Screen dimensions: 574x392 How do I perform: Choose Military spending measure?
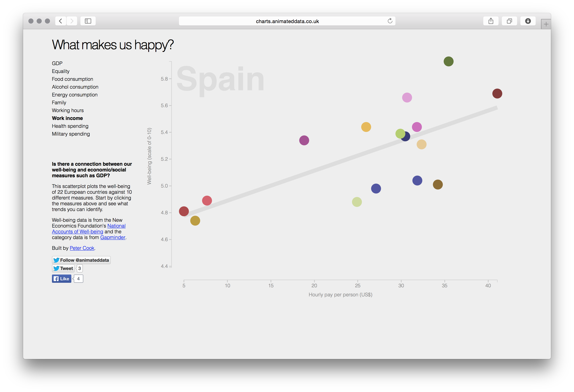[71, 134]
